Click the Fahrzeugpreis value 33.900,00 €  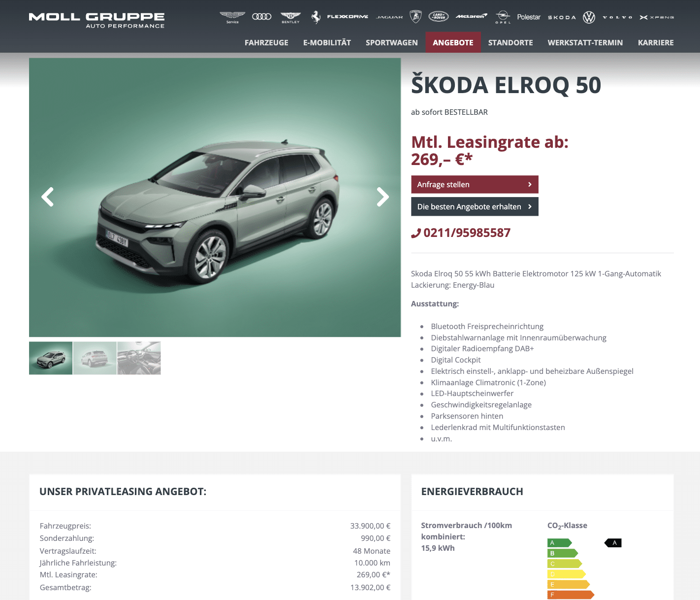[x=370, y=526]
